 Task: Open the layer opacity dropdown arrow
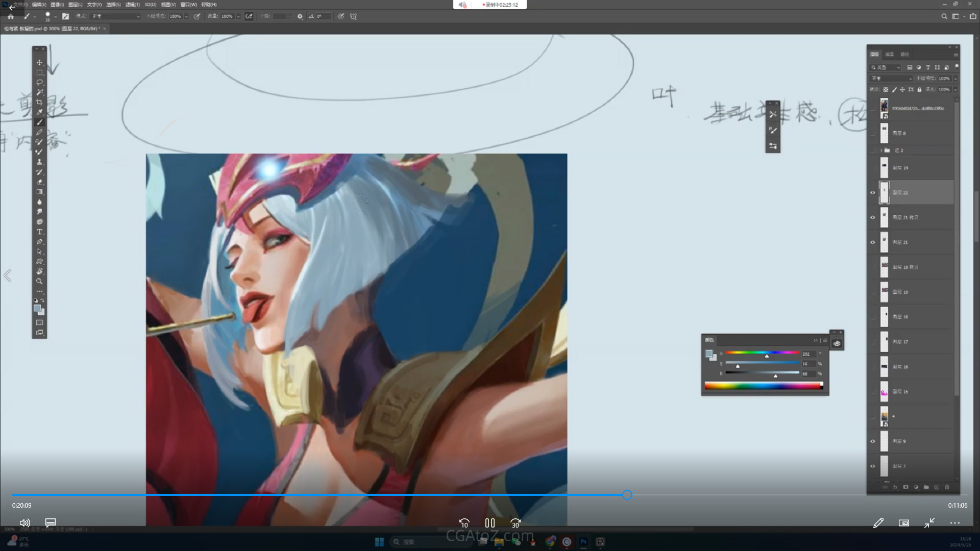[x=955, y=79]
